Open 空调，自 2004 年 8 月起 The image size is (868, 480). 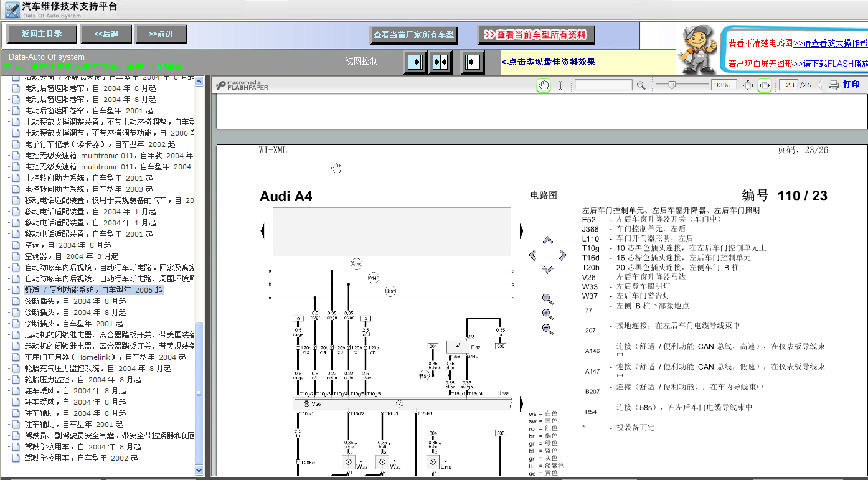click(68, 245)
